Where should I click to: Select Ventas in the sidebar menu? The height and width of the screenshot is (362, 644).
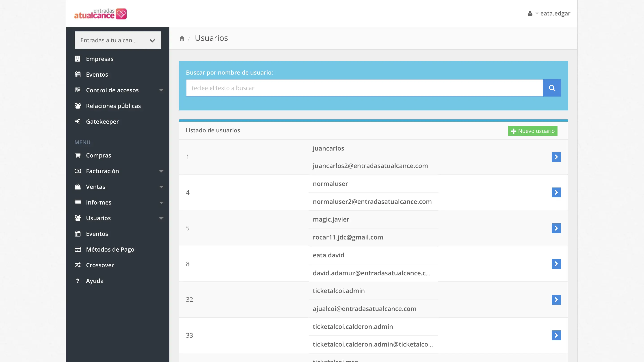click(95, 187)
